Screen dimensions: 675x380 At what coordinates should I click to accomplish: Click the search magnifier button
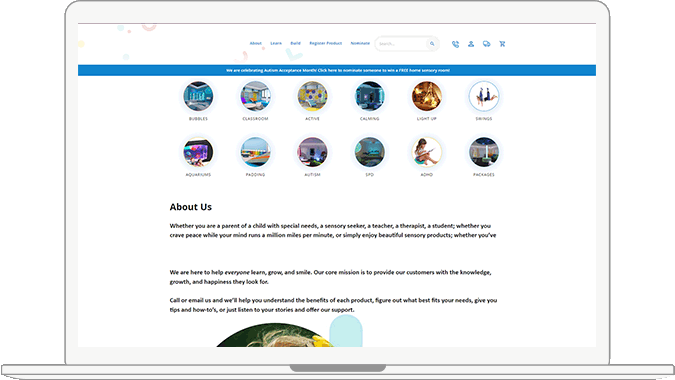point(432,44)
